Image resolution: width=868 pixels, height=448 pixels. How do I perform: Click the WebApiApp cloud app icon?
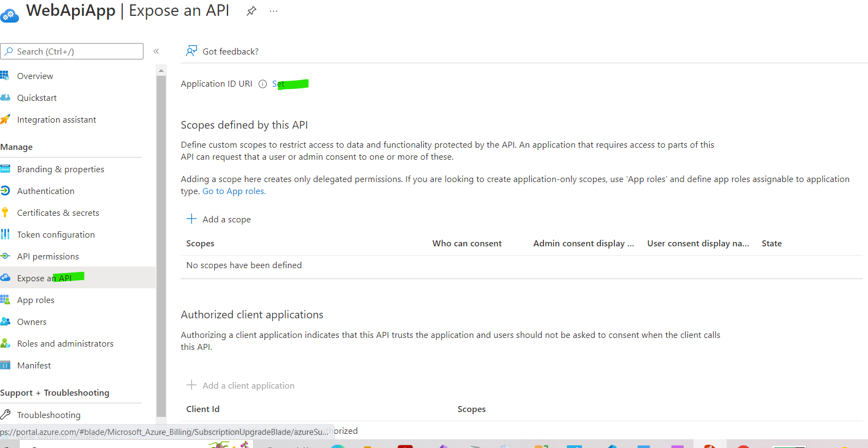tap(9, 15)
